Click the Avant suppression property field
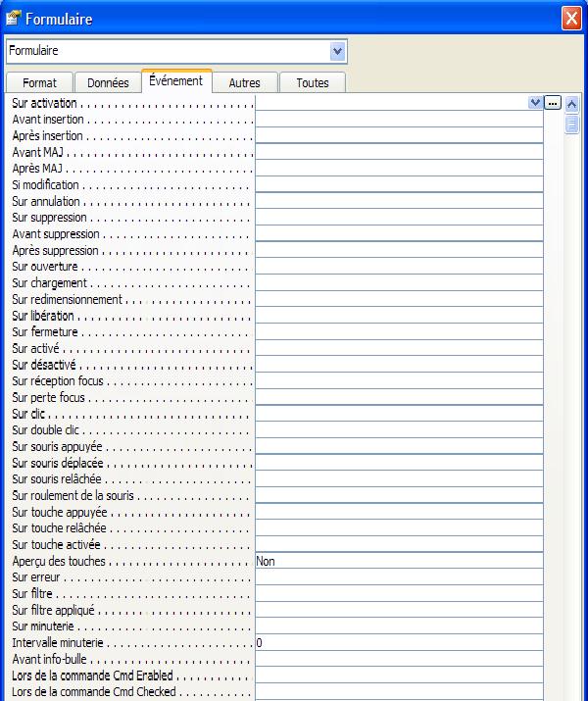The image size is (588, 701). click(399, 233)
